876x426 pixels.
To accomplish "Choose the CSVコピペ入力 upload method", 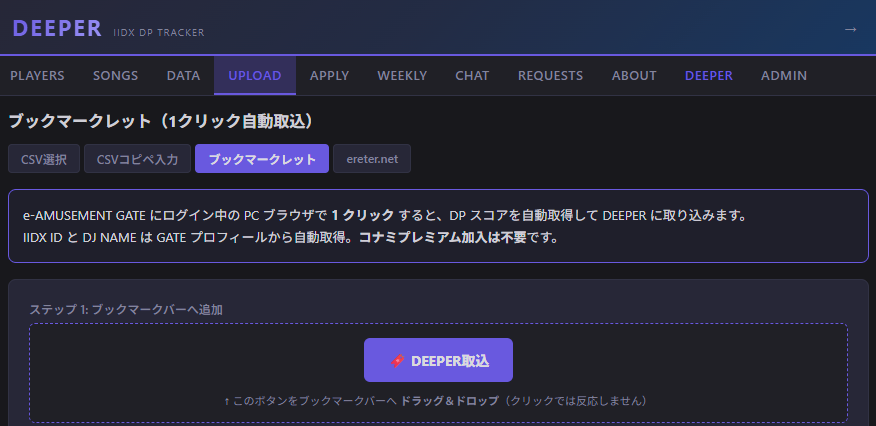I will [x=137, y=159].
